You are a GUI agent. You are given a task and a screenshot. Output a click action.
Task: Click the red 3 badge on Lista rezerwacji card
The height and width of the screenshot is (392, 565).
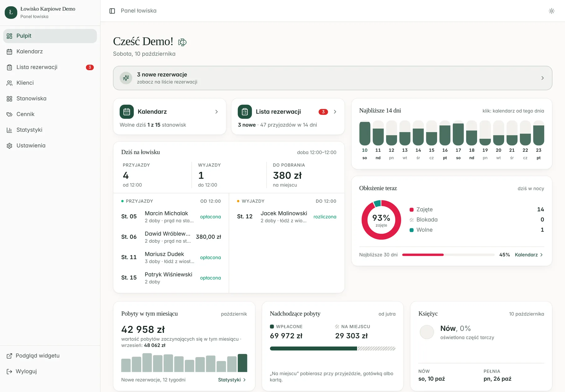(x=323, y=112)
